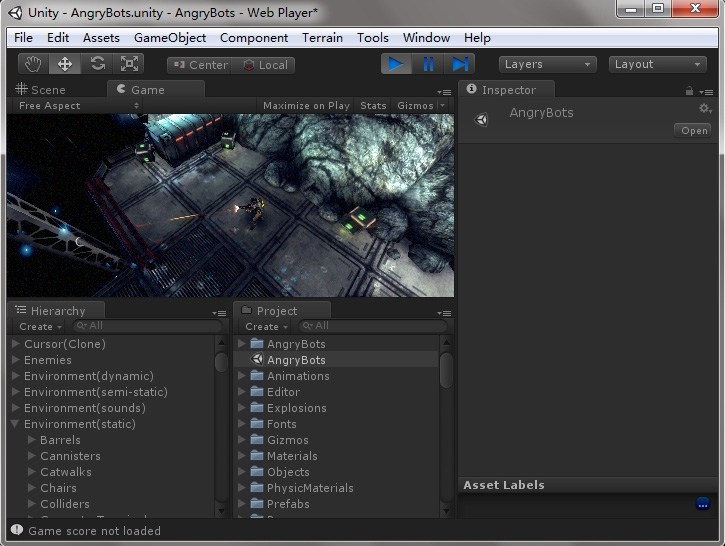725x546 pixels.
Task: Select the Rotate tool
Action: tap(97, 64)
